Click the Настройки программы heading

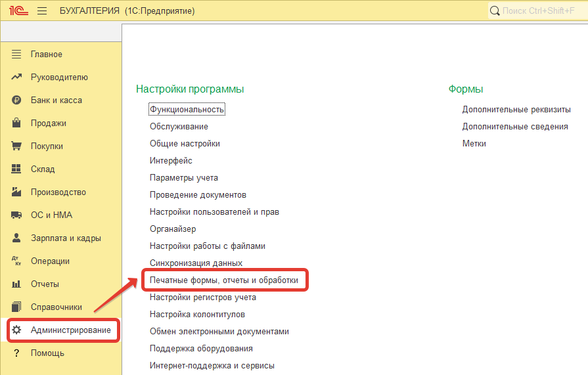point(190,89)
